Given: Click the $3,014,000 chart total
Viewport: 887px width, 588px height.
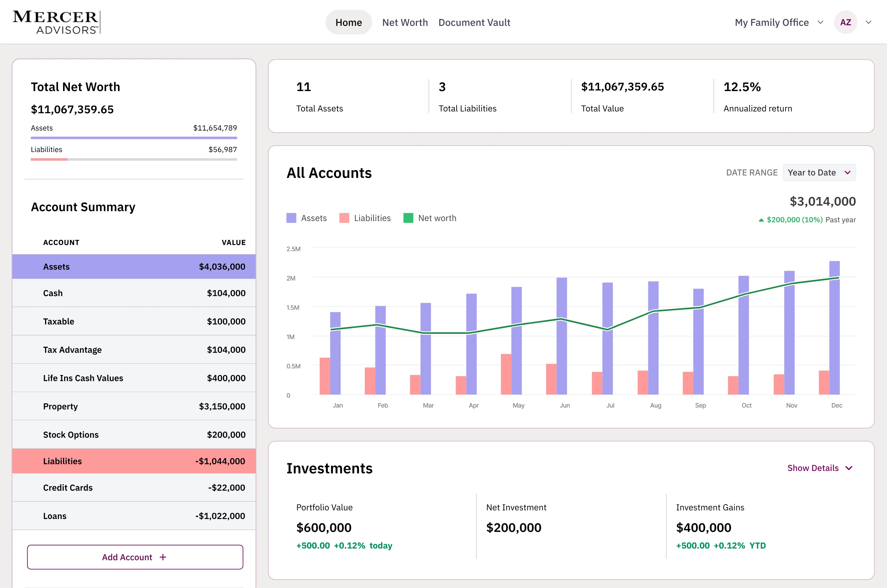Looking at the screenshot, I should [x=823, y=202].
